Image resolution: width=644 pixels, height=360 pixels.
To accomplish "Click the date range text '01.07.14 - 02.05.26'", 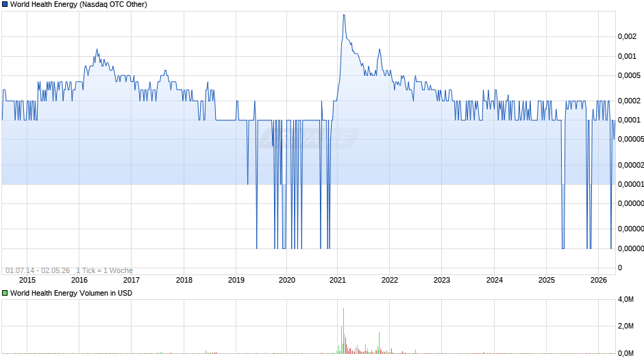I will pyautogui.click(x=38, y=270).
